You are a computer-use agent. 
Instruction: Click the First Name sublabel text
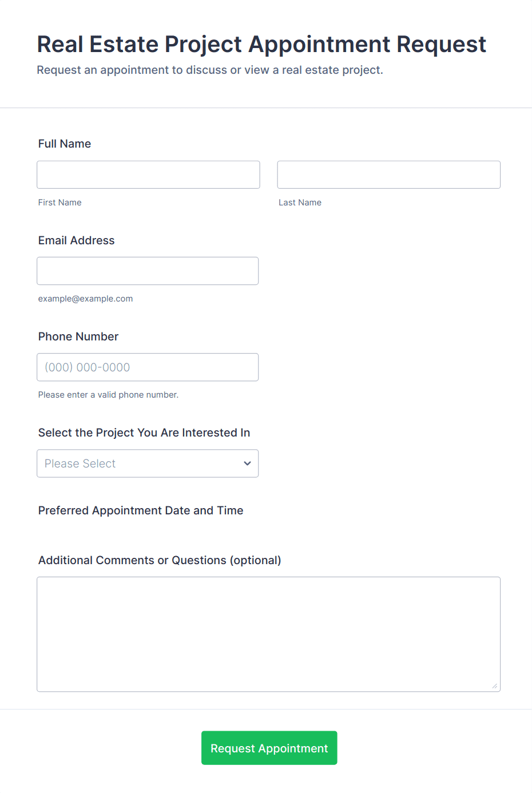coord(60,203)
